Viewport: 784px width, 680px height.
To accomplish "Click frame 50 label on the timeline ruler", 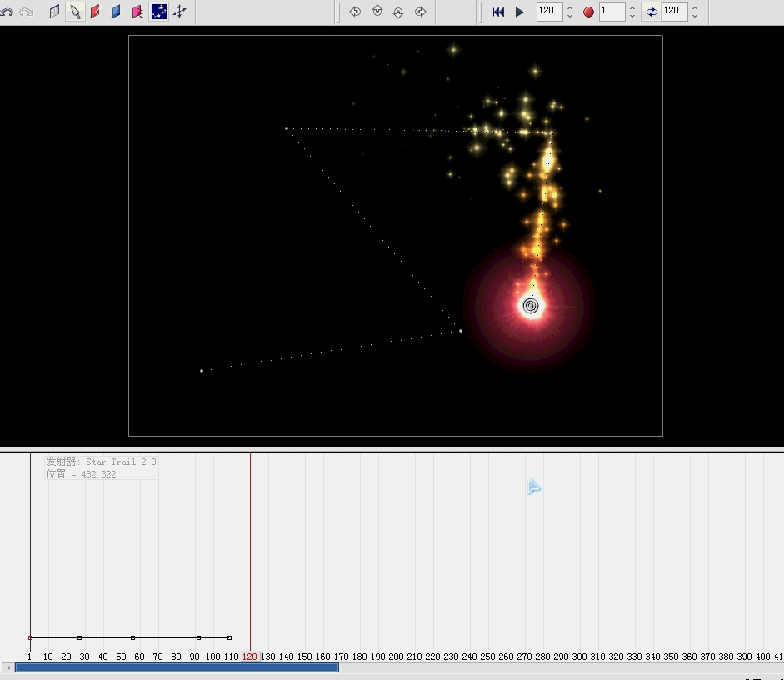I will point(121,657).
